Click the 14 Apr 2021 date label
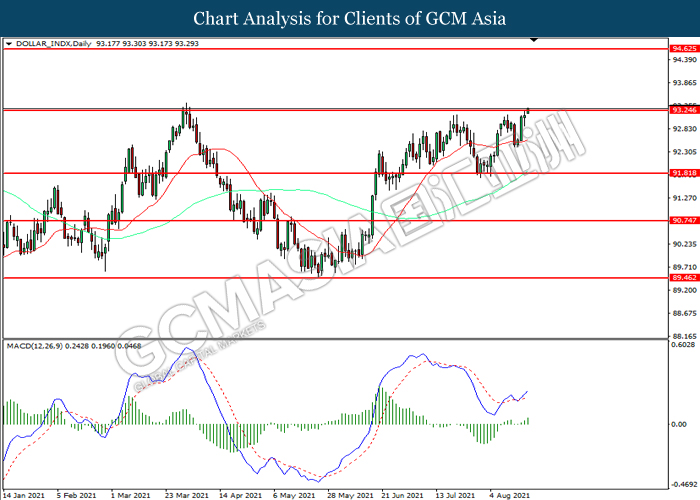The image size is (700, 500). 240,496
